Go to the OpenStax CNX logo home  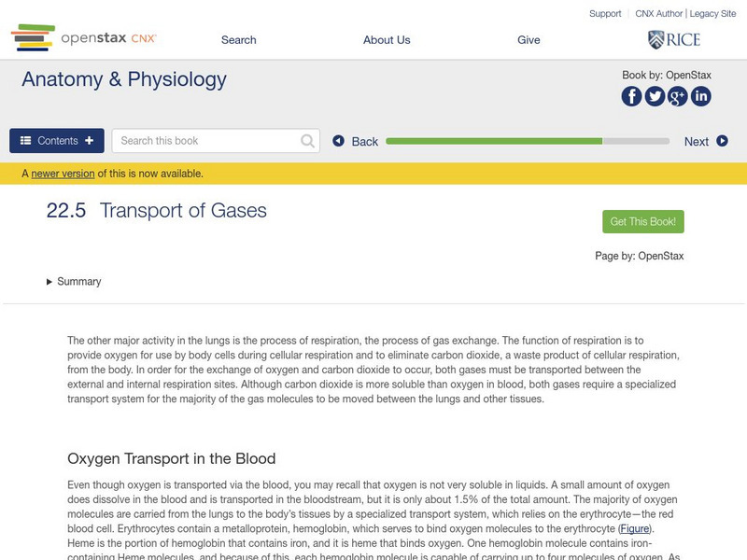[x=84, y=38]
